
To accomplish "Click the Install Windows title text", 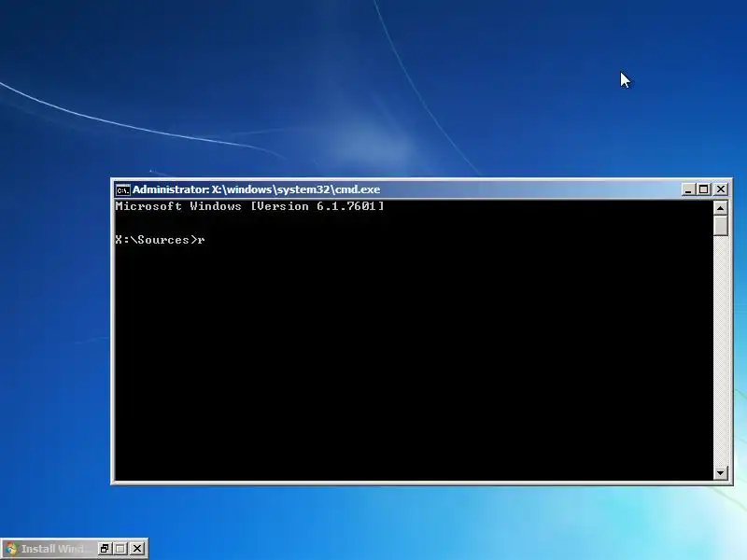I will pyautogui.click(x=56, y=549).
